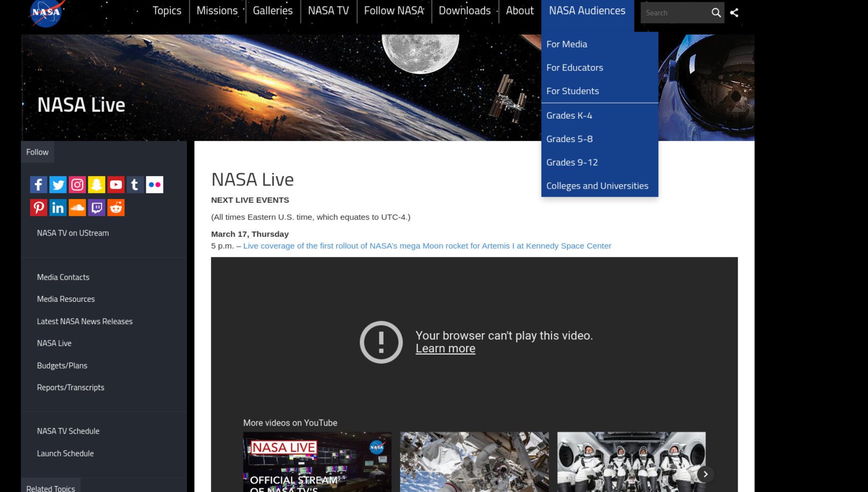Image resolution: width=868 pixels, height=492 pixels.
Task: Click the video error exclamation icon
Action: click(381, 342)
